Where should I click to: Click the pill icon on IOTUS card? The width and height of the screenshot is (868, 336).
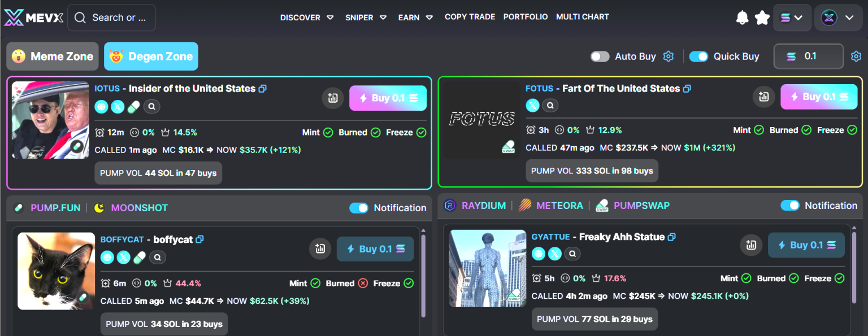pos(133,107)
